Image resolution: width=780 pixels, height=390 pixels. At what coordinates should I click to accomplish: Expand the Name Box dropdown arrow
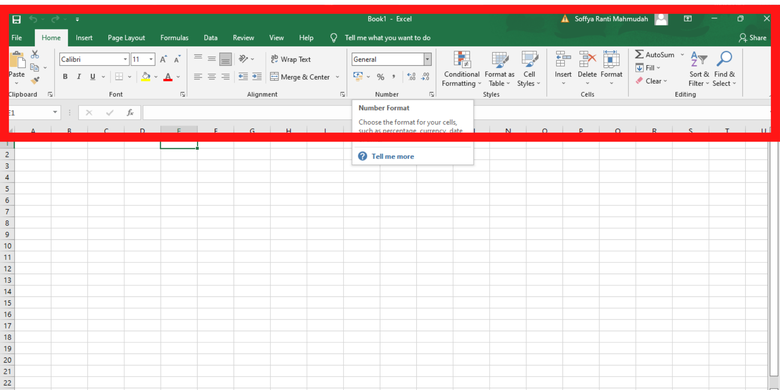(x=55, y=113)
